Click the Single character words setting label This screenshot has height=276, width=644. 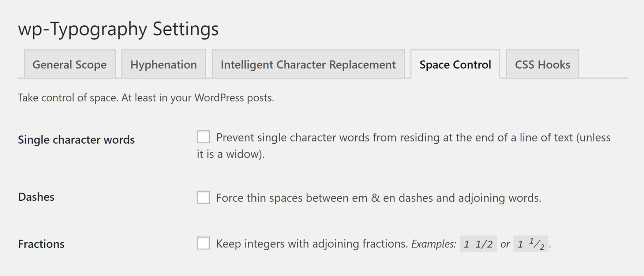[x=76, y=140]
